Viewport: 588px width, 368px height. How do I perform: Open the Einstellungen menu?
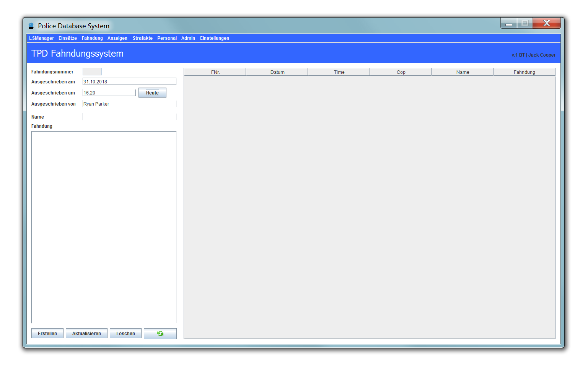215,38
